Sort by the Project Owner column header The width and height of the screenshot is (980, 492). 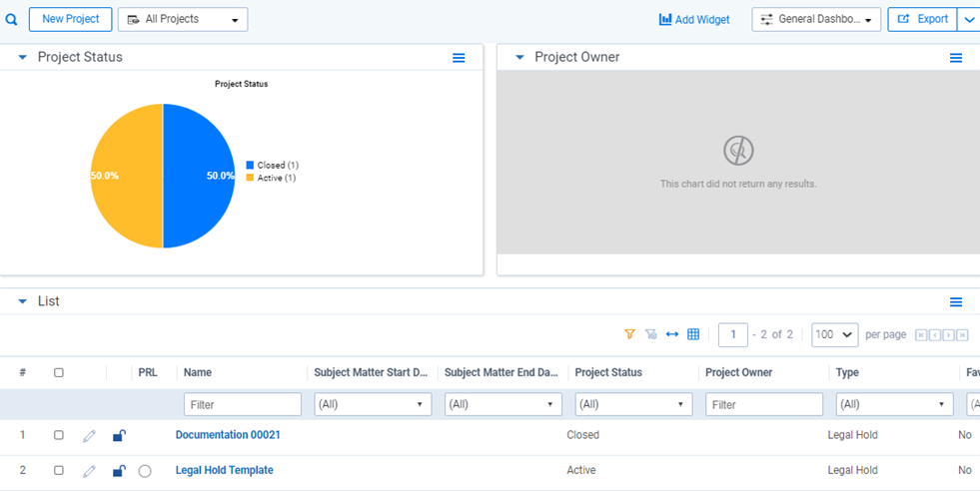pos(739,373)
